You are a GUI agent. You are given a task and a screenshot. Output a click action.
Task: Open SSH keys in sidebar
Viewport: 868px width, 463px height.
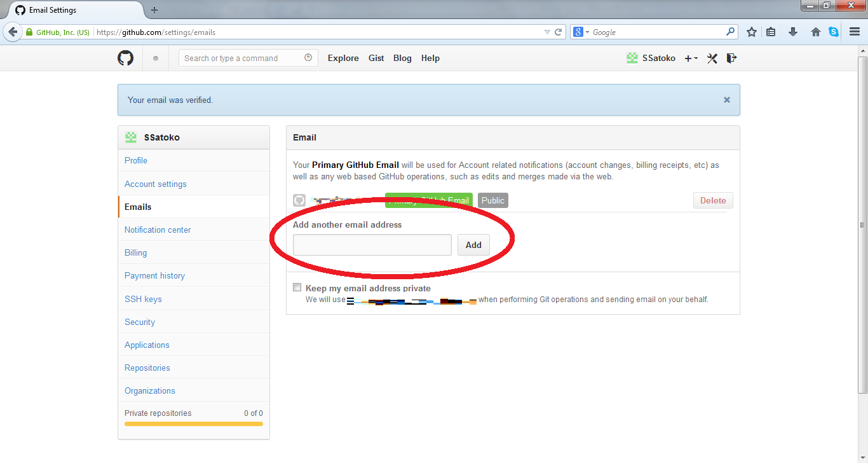point(194,299)
